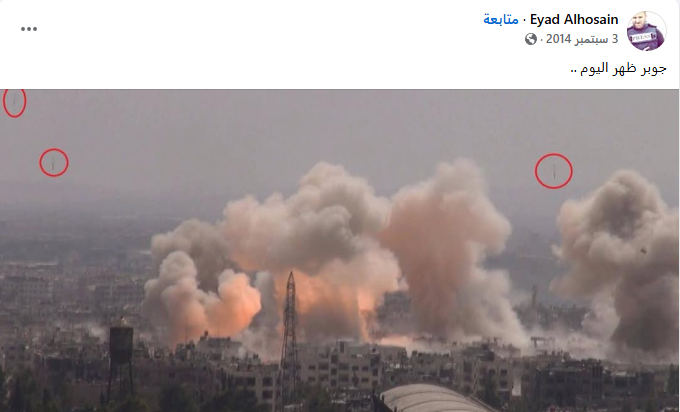Screen dimensions: 680x412
Task: Click the gray smoke plume with flying debris
Action: point(618,260)
